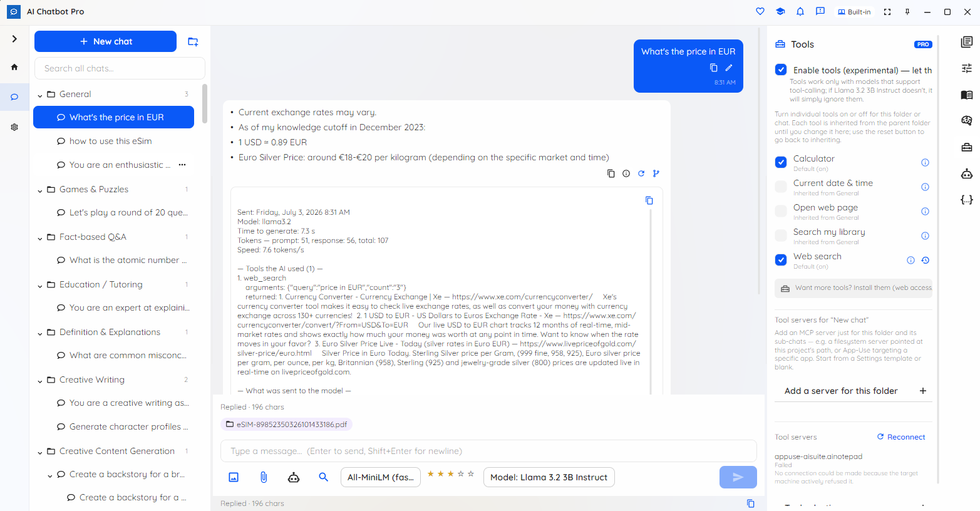The width and height of the screenshot is (980, 511).
Task: Expand the left navigation sidebar chevron
Action: coord(14,39)
